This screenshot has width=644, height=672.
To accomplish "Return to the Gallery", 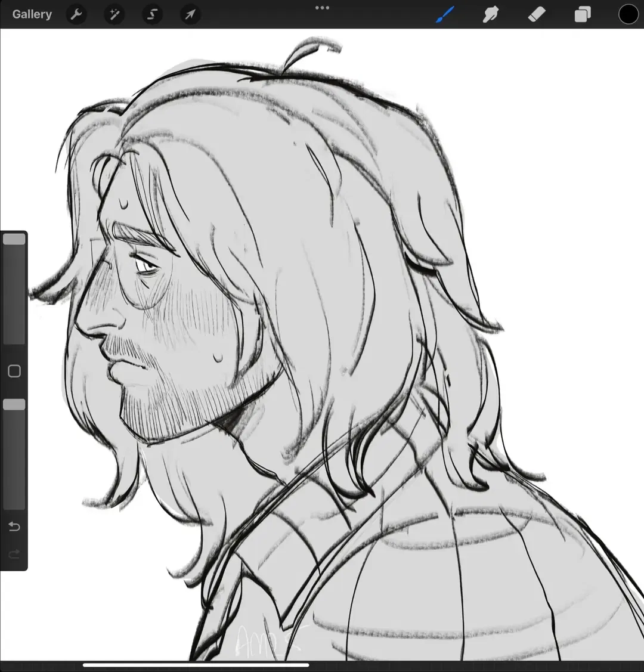I will tap(32, 14).
